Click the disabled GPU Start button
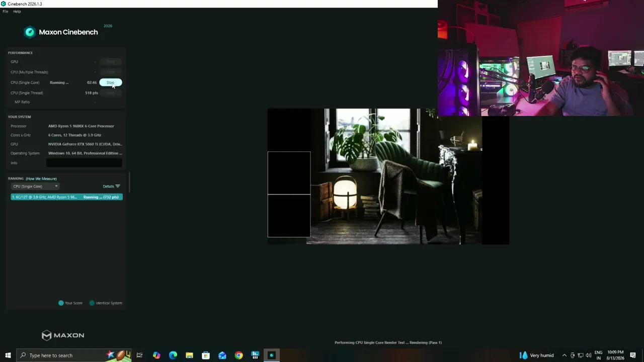Screen dimensions: 644x362 click(111, 62)
